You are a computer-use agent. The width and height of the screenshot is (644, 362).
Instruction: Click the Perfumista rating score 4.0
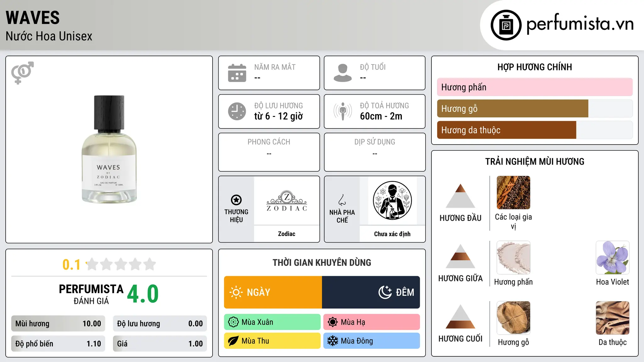tap(143, 294)
